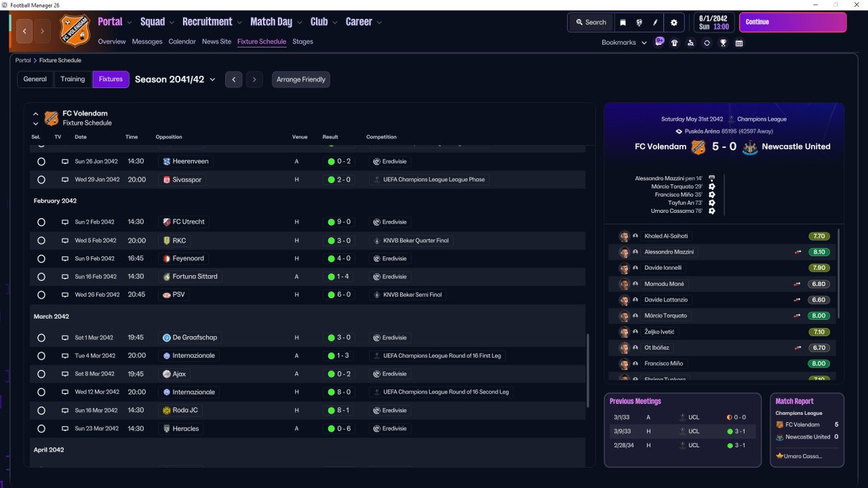Click the Search field
This screenshot has height=488, width=868.
[591, 22]
